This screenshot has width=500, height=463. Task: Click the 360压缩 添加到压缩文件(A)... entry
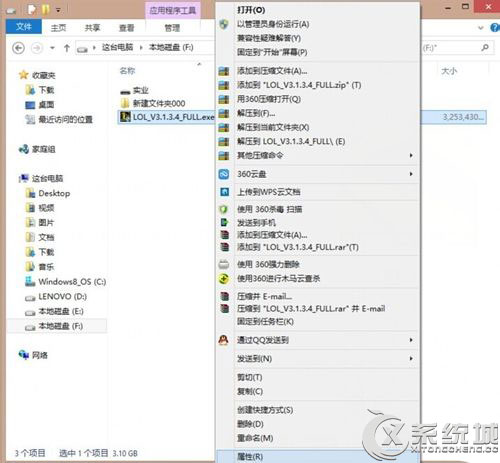coord(272,71)
